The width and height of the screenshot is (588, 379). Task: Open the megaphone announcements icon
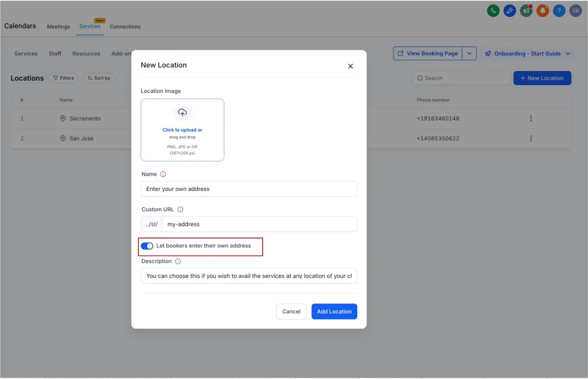(526, 11)
